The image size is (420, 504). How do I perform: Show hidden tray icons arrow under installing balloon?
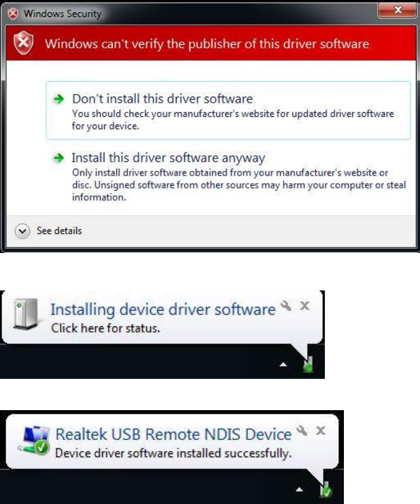283,365
